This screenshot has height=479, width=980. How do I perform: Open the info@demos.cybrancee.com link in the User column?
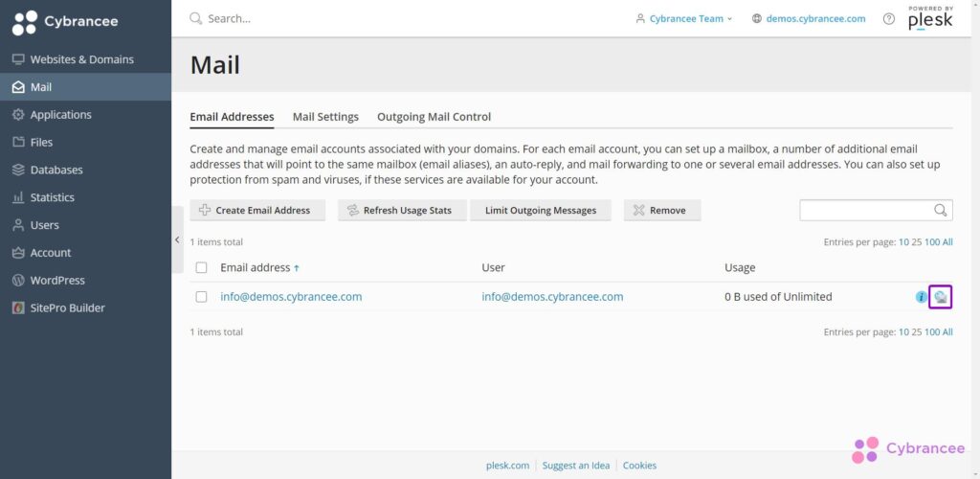pos(552,297)
